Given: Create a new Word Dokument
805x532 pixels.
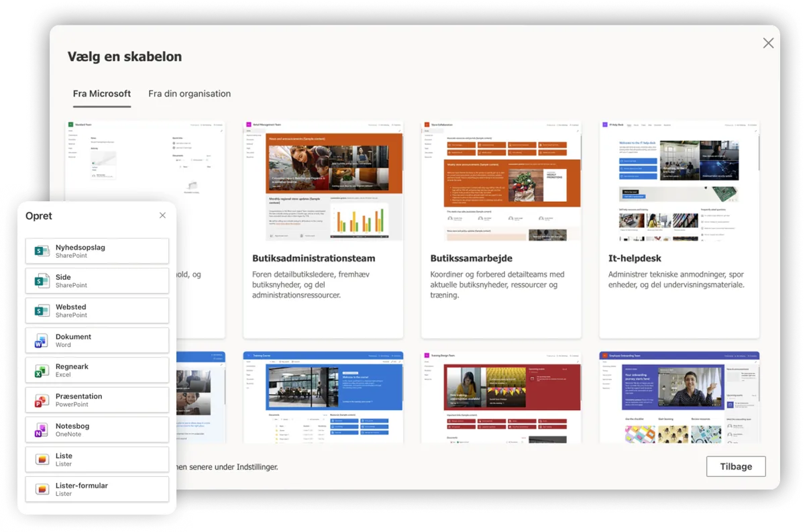Looking at the screenshot, I should click(x=97, y=341).
